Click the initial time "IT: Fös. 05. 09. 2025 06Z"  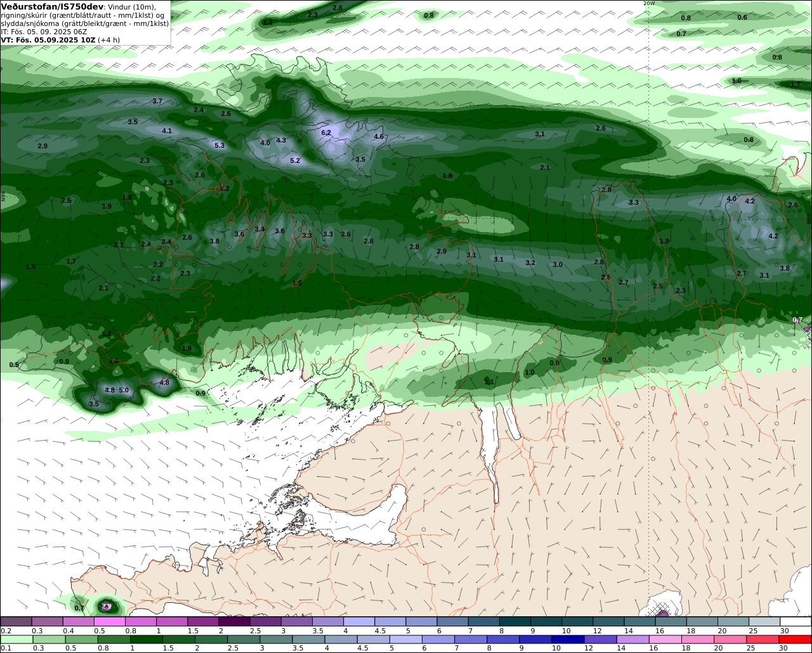click(44, 31)
